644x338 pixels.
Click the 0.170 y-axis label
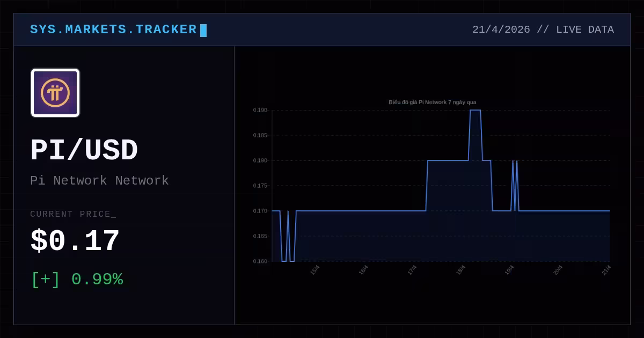click(x=260, y=211)
